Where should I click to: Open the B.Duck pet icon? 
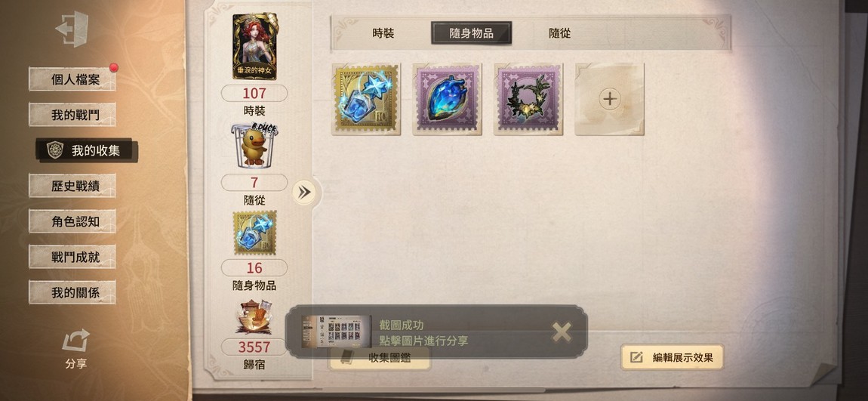click(254, 145)
